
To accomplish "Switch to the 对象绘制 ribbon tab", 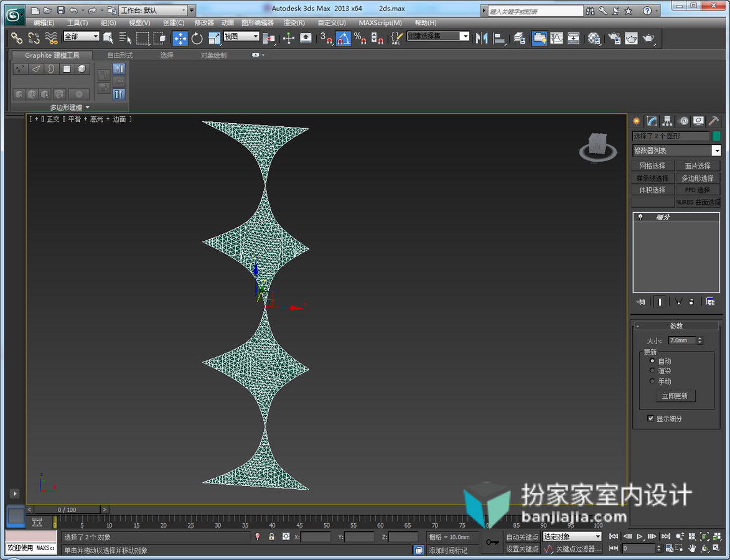I will click(213, 55).
